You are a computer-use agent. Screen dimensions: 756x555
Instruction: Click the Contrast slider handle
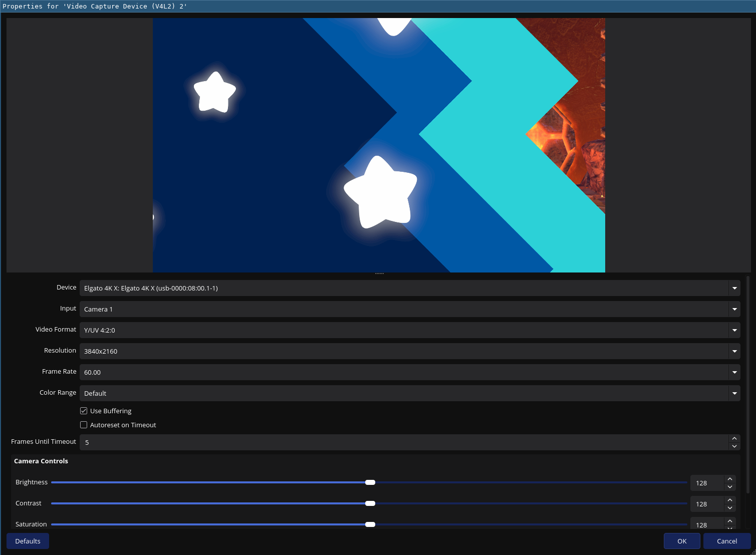click(x=370, y=503)
